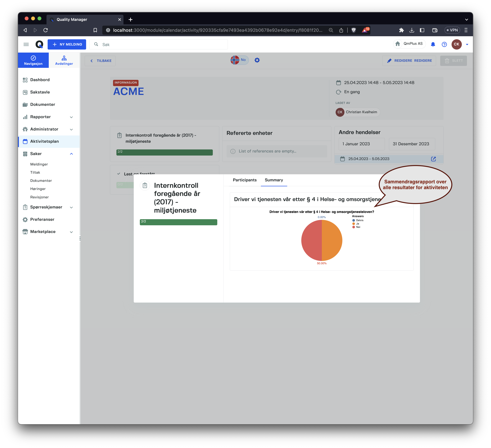Switch to the Participants tab
The image size is (491, 448).
click(245, 180)
